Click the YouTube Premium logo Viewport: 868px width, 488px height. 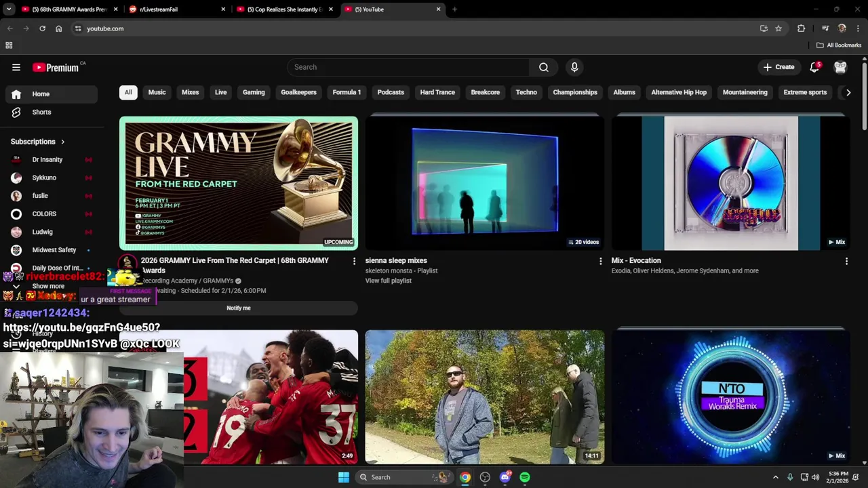tap(56, 67)
